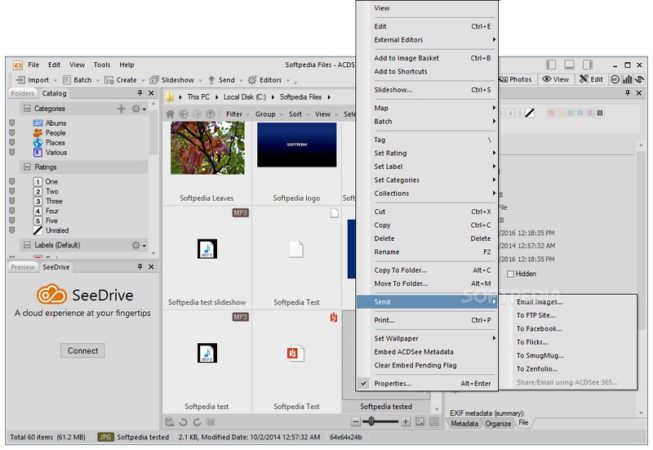
Task: Open This PC in breadcrumb
Action: pyautogui.click(x=198, y=97)
